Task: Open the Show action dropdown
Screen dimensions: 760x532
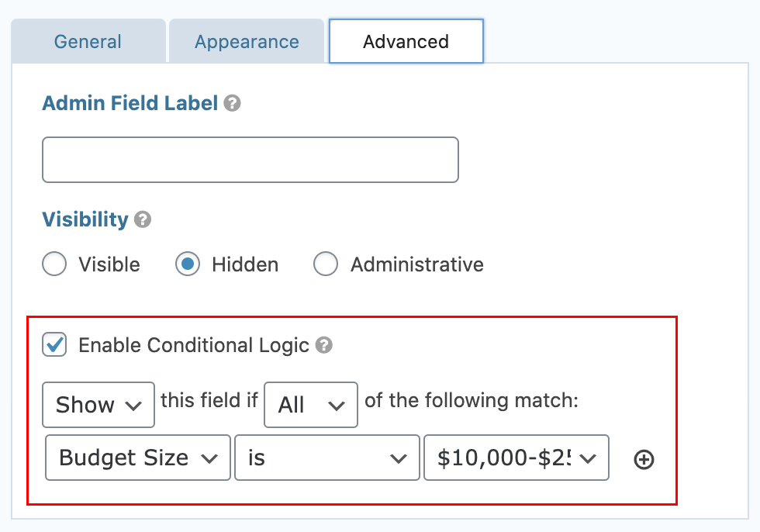Action: (x=98, y=405)
